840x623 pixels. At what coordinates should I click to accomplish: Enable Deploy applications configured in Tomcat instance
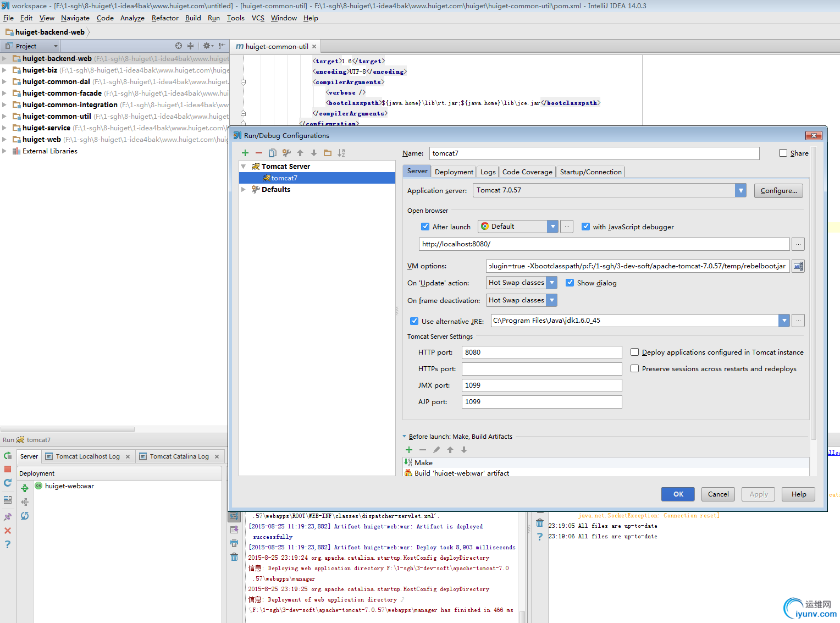pyautogui.click(x=634, y=352)
